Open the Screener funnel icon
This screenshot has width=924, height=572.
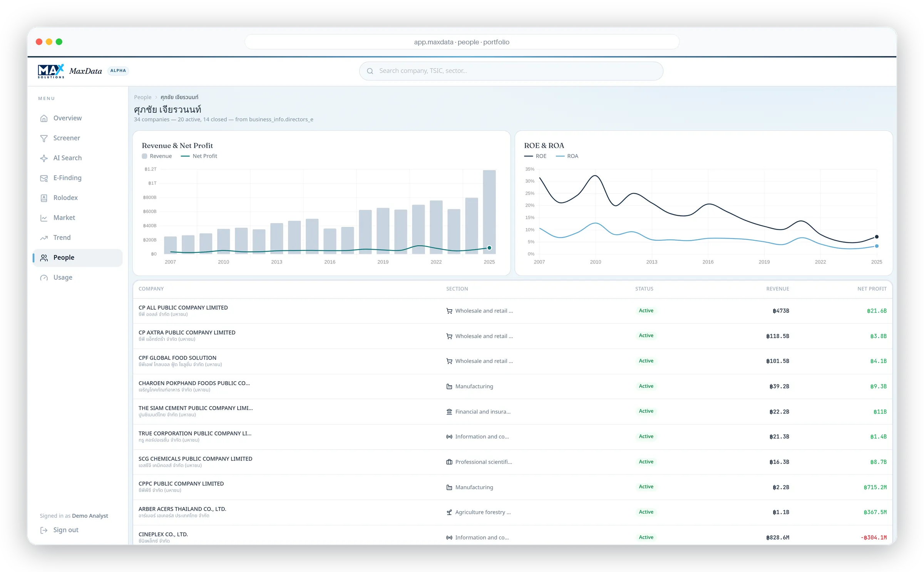(x=44, y=138)
